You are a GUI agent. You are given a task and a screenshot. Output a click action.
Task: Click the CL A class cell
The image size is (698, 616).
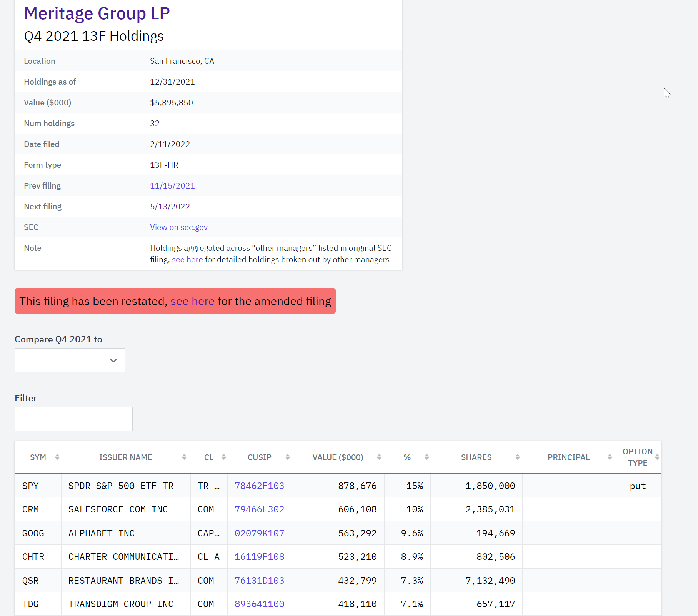[x=208, y=557]
